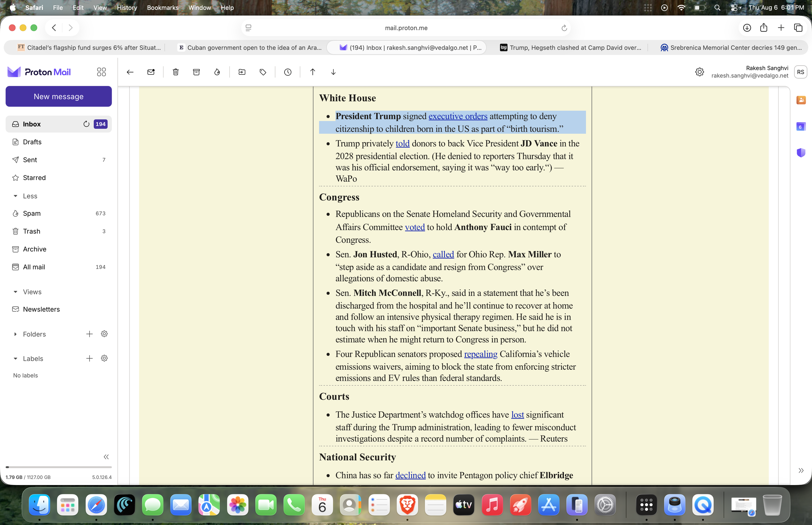This screenshot has height=525, width=812.
Task: Open Safari downloads
Action: point(747,28)
